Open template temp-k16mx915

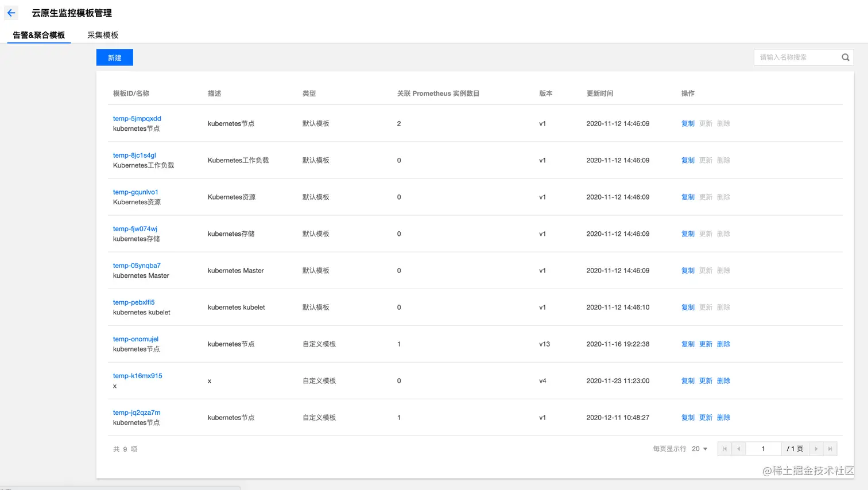pyautogui.click(x=138, y=376)
